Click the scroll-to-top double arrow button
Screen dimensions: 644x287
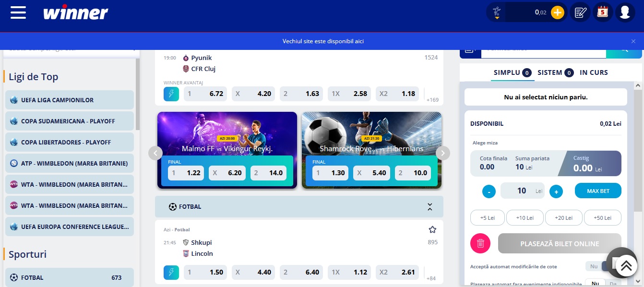pos(625,265)
